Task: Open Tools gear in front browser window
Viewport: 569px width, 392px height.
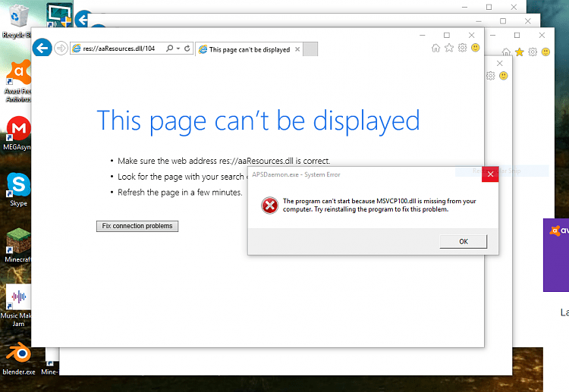Action: click(462, 48)
